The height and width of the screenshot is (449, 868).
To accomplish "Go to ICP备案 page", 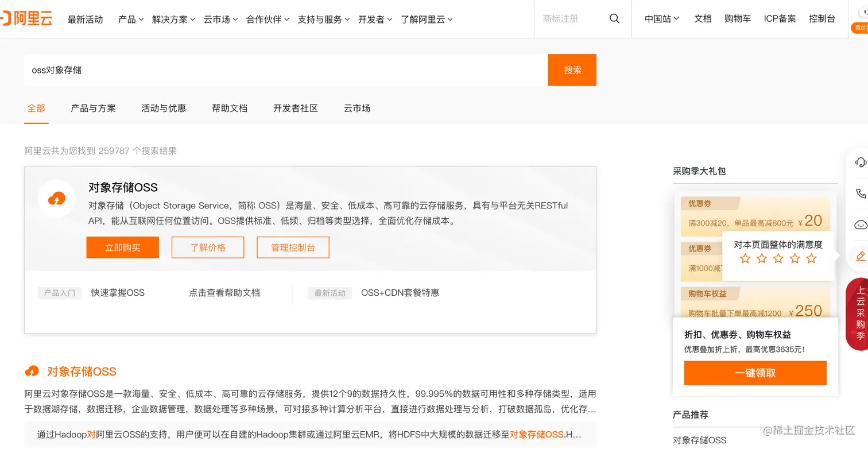I will coord(780,18).
